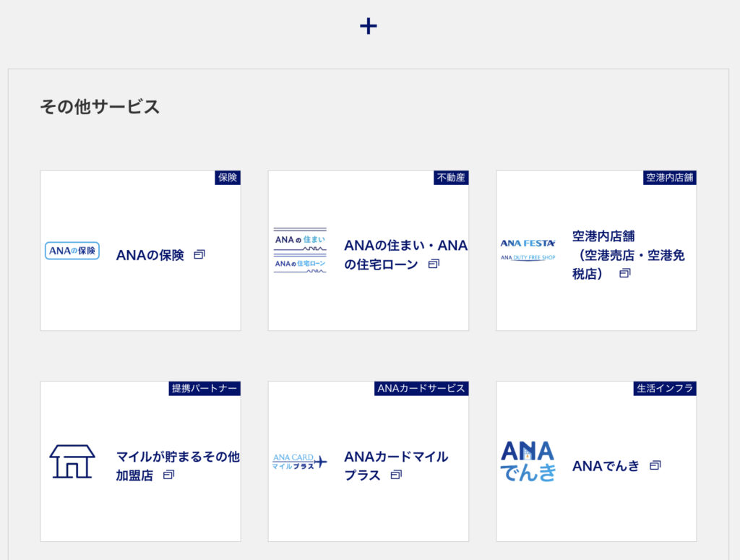This screenshot has width=740, height=560.
Task: Click external-window icon beside ANAの保険
Action: tap(199, 254)
